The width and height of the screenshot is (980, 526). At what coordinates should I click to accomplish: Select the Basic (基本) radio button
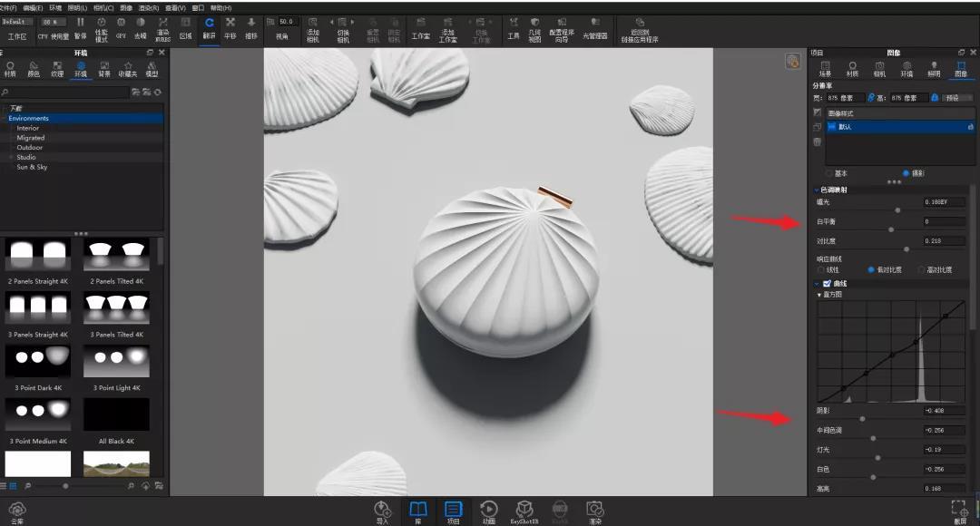(x=828, y=173)
